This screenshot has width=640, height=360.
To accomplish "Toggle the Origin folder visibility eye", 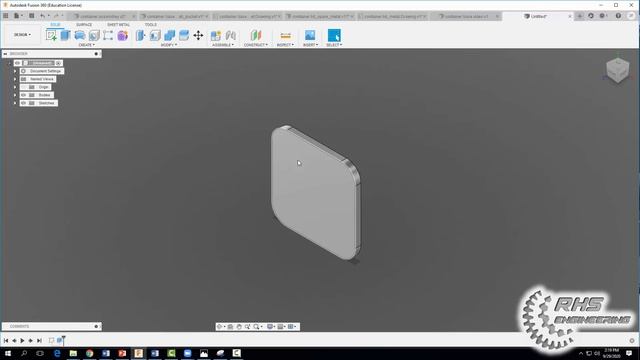I will [24, 87].
